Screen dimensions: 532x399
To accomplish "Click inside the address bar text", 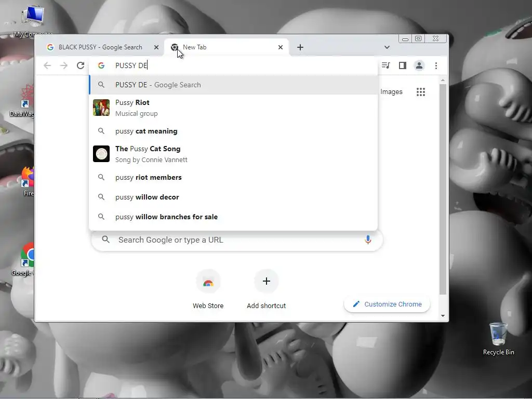I will pos(131,65).
